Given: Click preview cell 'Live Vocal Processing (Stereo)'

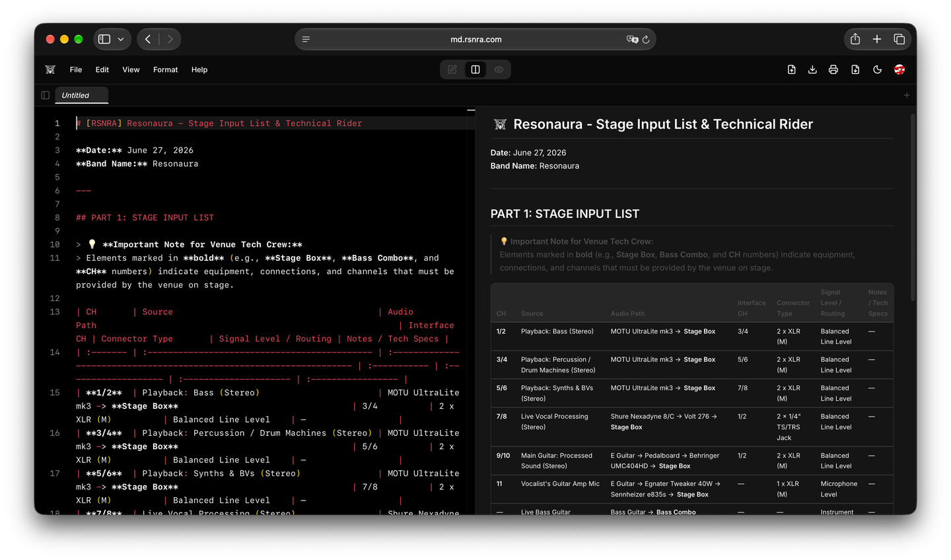Looking at the screenshot, I should click(x=554, y=422).
